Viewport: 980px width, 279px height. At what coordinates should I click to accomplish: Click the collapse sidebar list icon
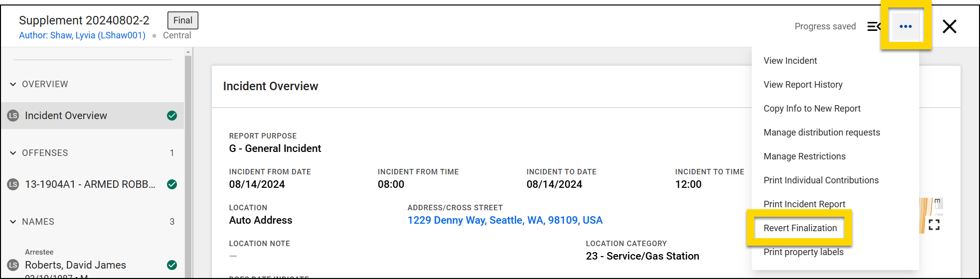(x=873, y=26)
